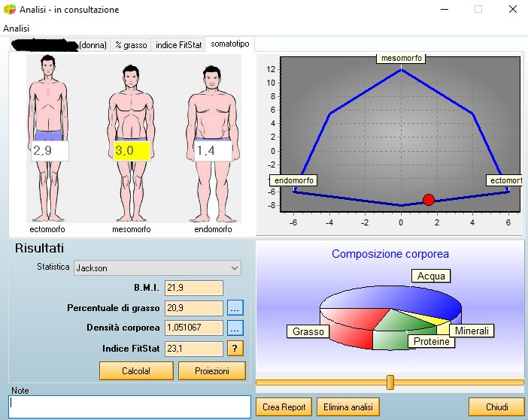The width and height of the screenshot is (528, 420).
Task: Select the somatotipo tab
Action: pos(230,44)
